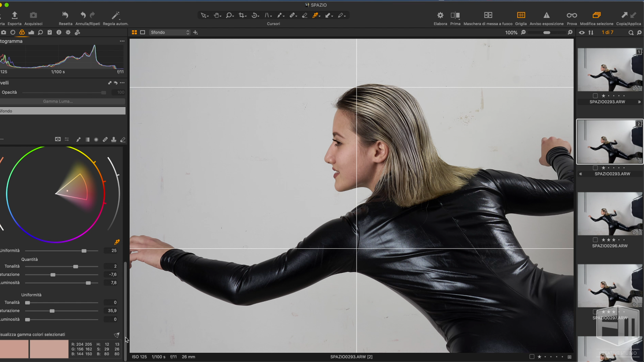Click the layer adjustment sliders icon beside mask eye
Viewport: 644px width, 362px height.
(x=67, y=139)
